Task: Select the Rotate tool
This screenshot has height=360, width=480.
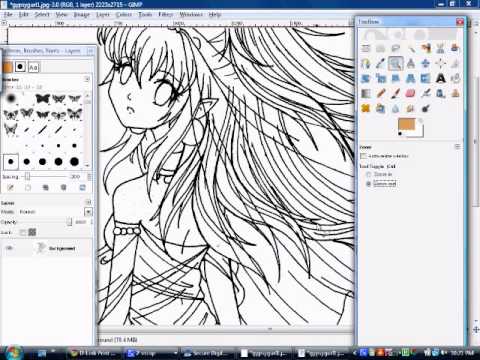Action: coord(366,78)
